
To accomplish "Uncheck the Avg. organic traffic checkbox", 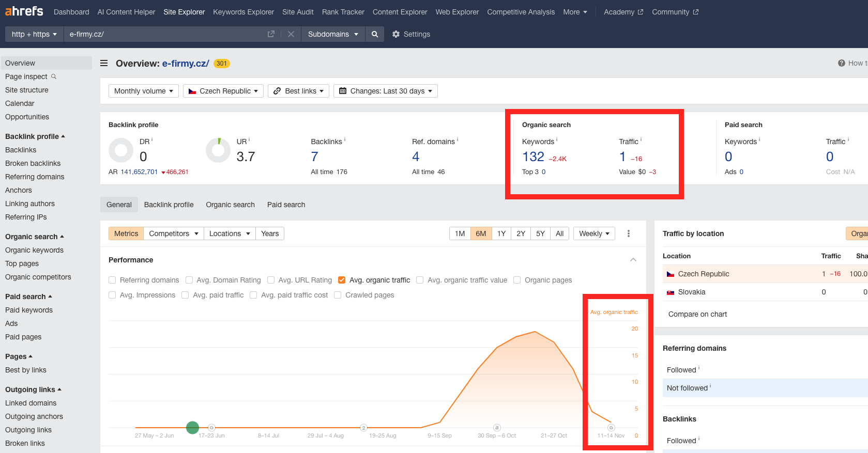I will (342, 280).
